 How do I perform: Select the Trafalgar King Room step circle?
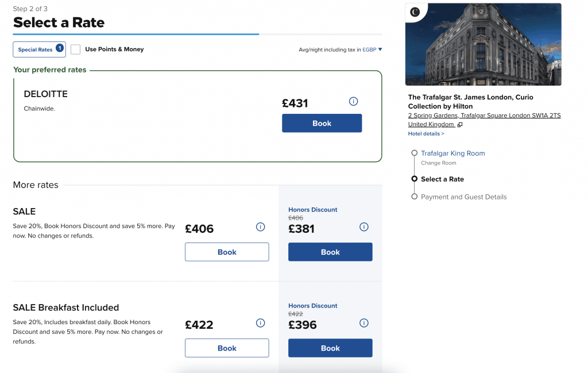[415, 153]
